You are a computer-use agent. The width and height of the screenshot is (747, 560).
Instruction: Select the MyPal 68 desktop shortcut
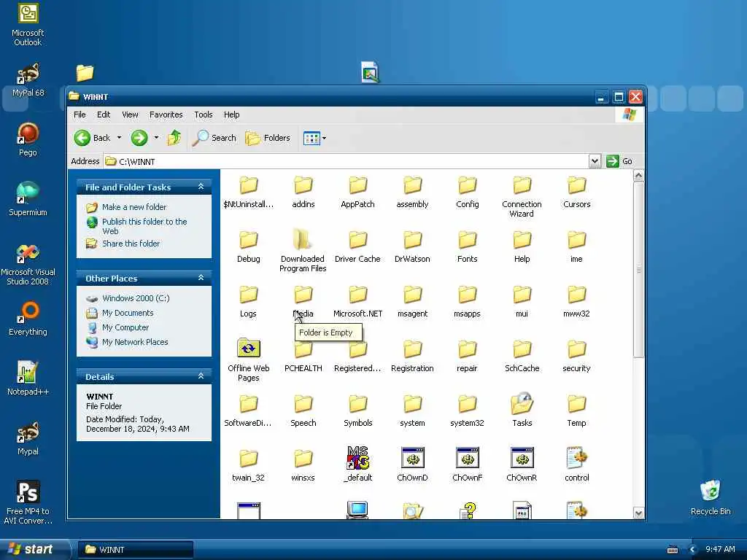(x=28, y=80)
